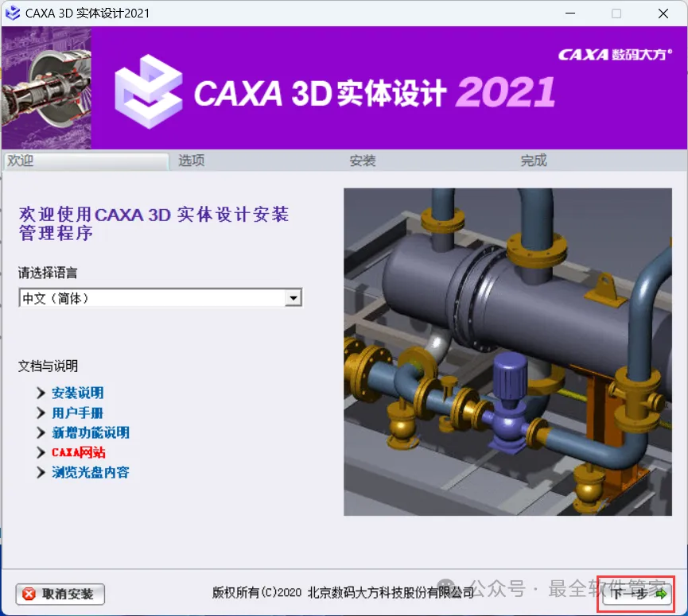The width and height of the screenshot is (688, 616).
Task: Click the chevron arrow beside CAXA网站
Action: point(41,452)
